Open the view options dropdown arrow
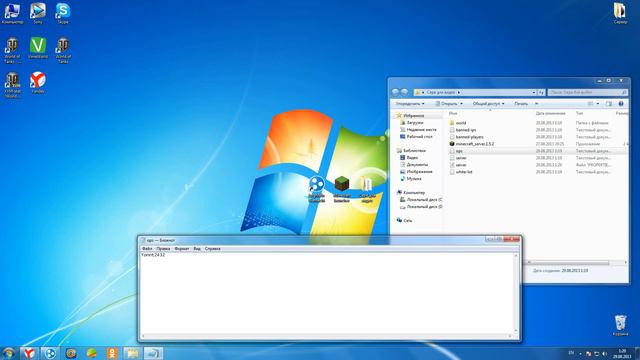The image size is (640, 360). 598,104
